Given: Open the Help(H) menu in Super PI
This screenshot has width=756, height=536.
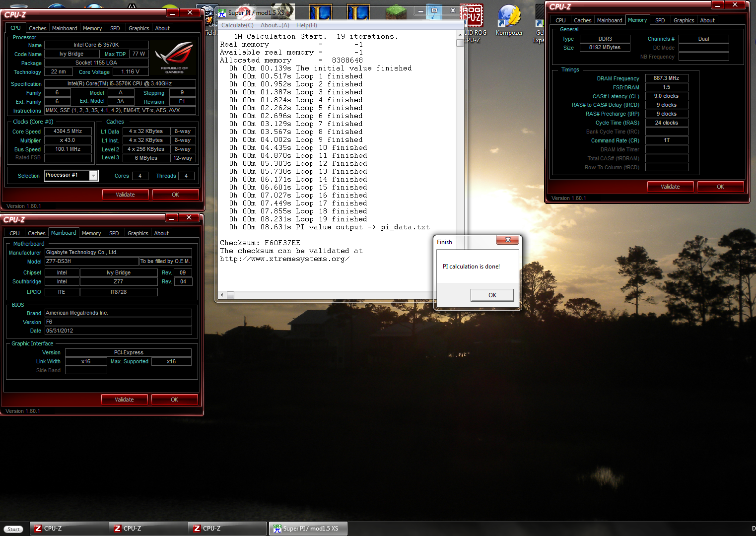Looking at the screenshot, I should pyautogui.click(x=307, y=25).
